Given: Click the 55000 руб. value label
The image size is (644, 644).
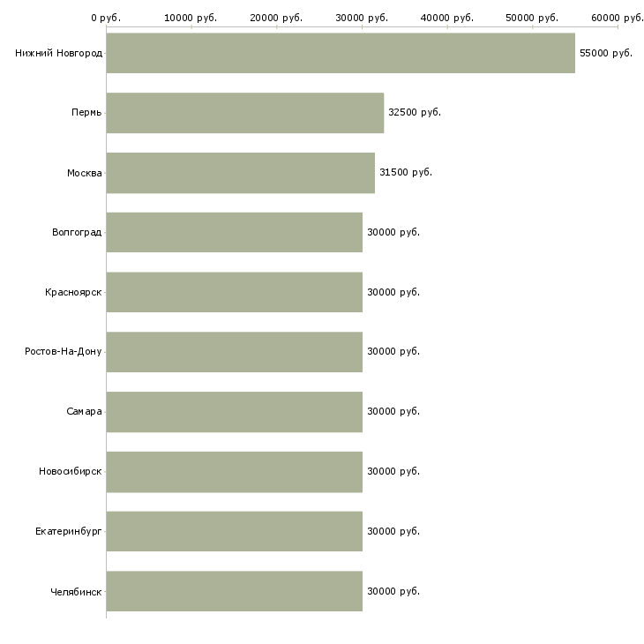Looking at the screenshot, I should [x=606, y=53].
